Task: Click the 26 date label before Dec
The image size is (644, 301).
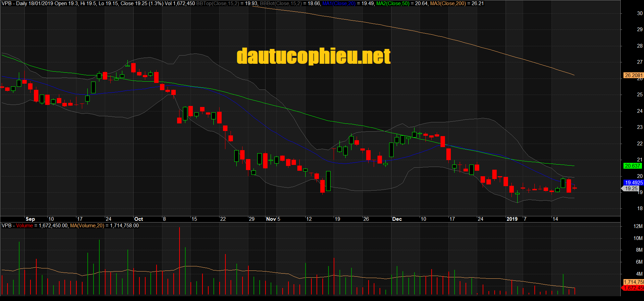Action: [366, 219]
